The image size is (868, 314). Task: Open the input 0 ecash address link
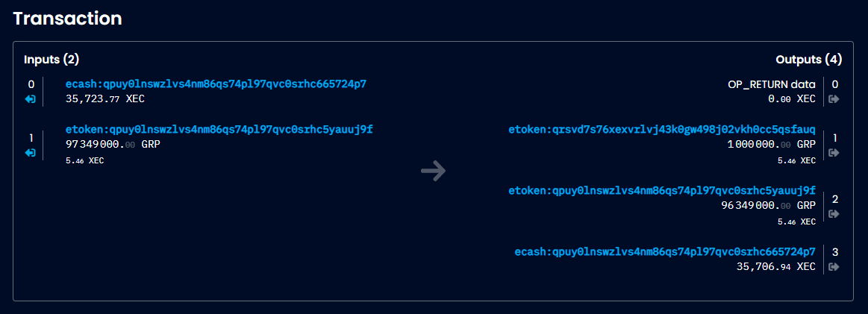pyautogui.click(x=216, y=84)
